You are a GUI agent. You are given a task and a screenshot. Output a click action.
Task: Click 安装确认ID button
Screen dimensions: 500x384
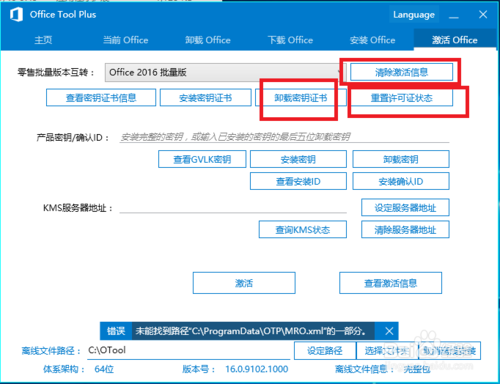(x=401, y=181)
